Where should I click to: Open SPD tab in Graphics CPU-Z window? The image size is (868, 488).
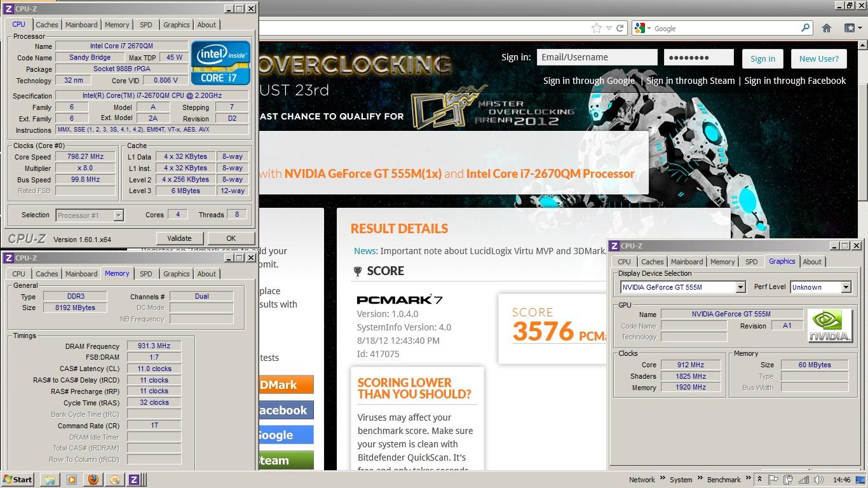pyautogui.click(x=751, y=262)
